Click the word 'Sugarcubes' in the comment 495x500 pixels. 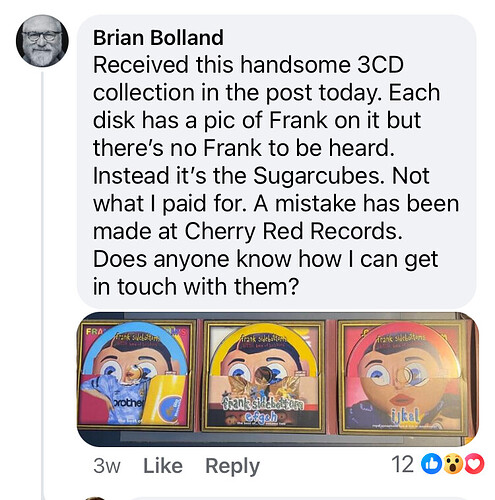[317, 176]
